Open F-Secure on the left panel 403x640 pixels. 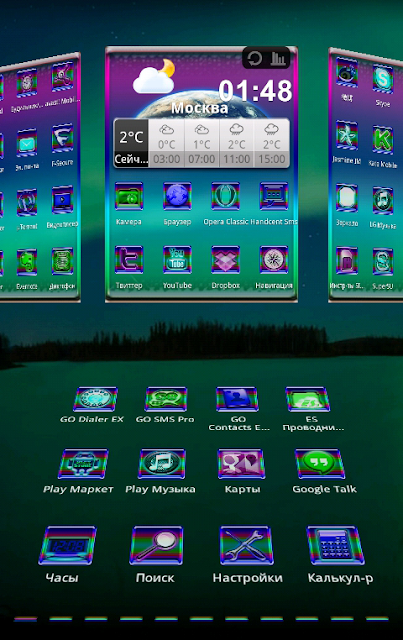click(62, 139)
